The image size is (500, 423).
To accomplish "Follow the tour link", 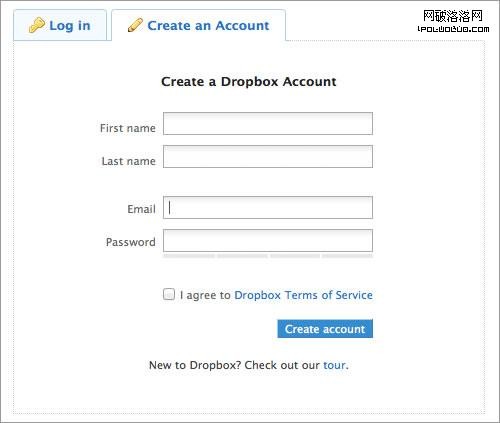I will pos(334,365).
